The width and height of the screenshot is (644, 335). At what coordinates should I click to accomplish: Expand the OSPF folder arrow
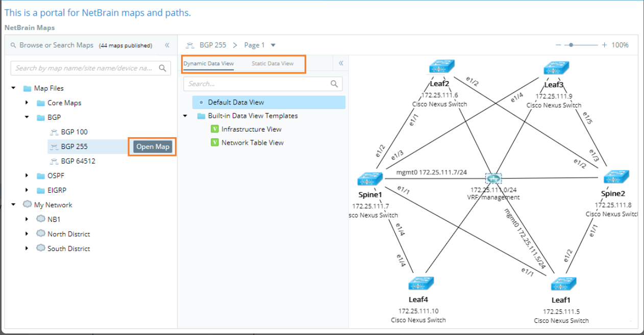pyautogui.click(x=27, y=176)
